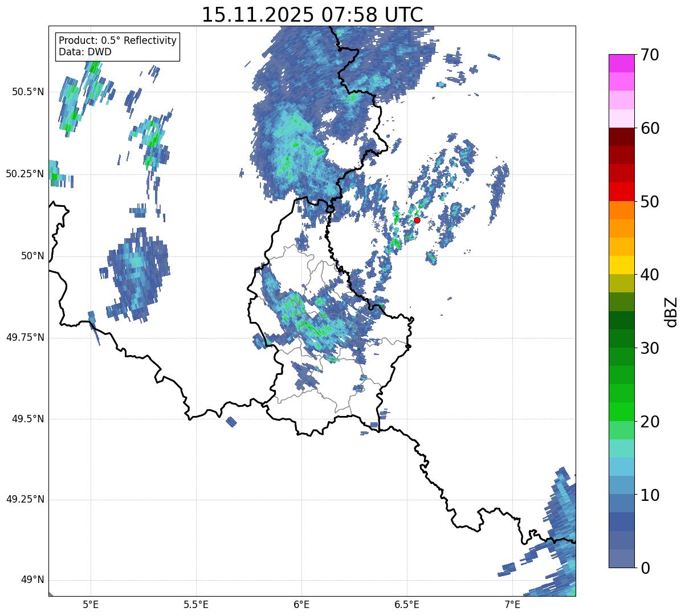Click the colorbar value 0
Viewport: 685px width, 616px height.
(645, 568)
